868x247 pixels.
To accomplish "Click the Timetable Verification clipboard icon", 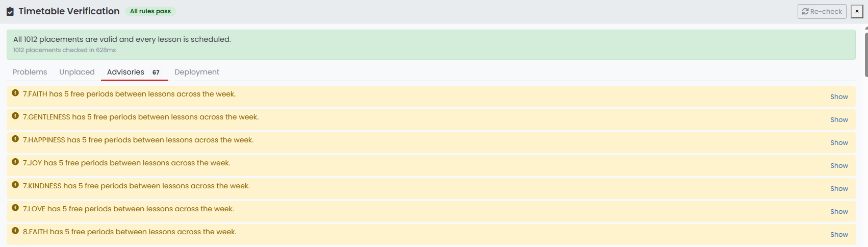I will (10, 11).
